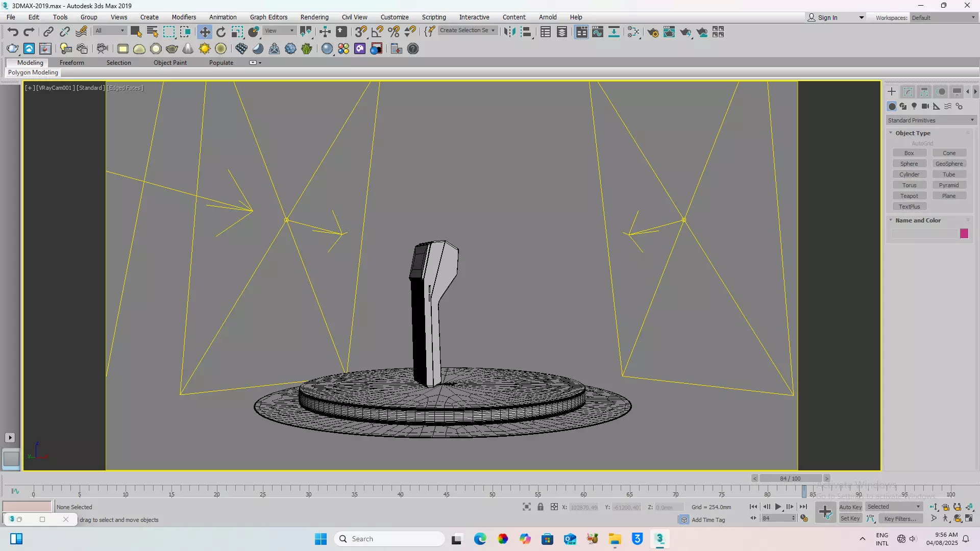Open the Workspaces Default dropdown
Image resolution: width=980 pixels, height=551 pixels.
point(943,17)
